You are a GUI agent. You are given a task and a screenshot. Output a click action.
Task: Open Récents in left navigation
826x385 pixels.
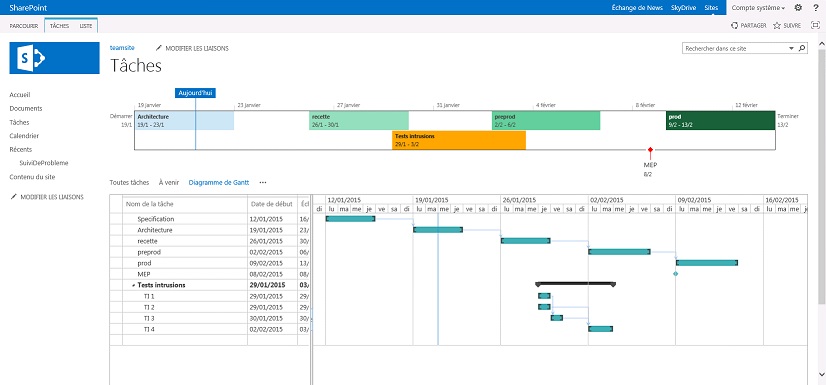pyautogui.click(x=21, y=150)
